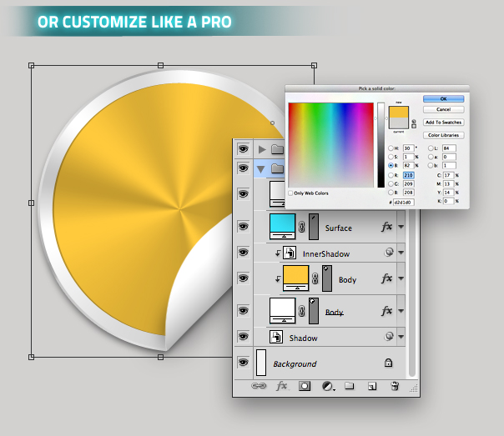The image size is (504, 436).
Task: Open the new adjustment layer icon
Action: (327, 386)
